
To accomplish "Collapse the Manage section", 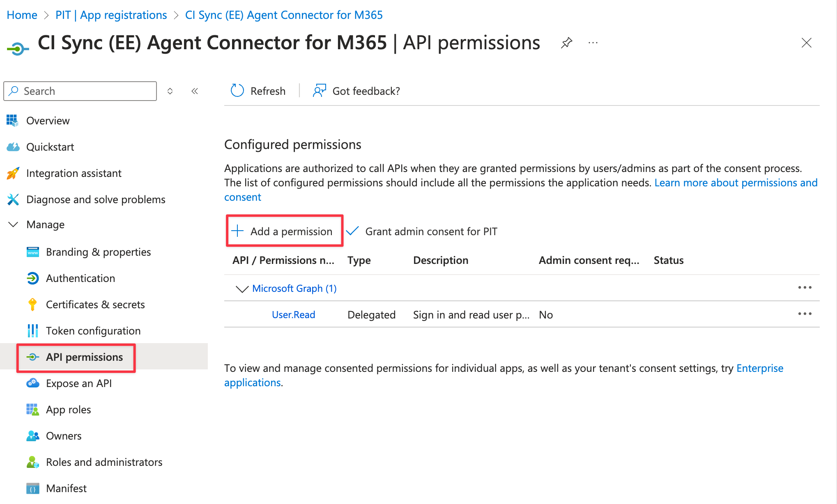I will (x=13, y=225).
